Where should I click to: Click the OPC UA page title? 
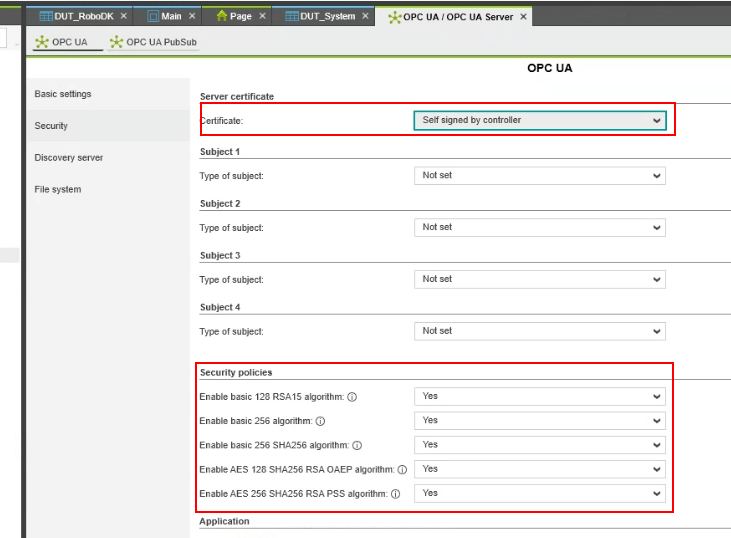pos(550,68)
